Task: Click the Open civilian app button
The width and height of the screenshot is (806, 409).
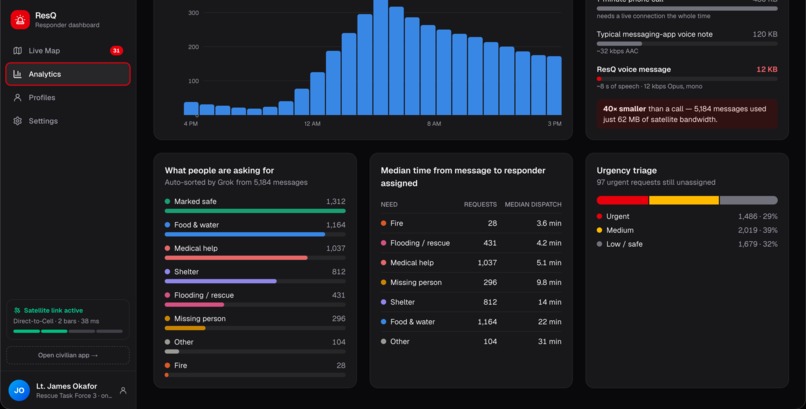Action: 68,355
